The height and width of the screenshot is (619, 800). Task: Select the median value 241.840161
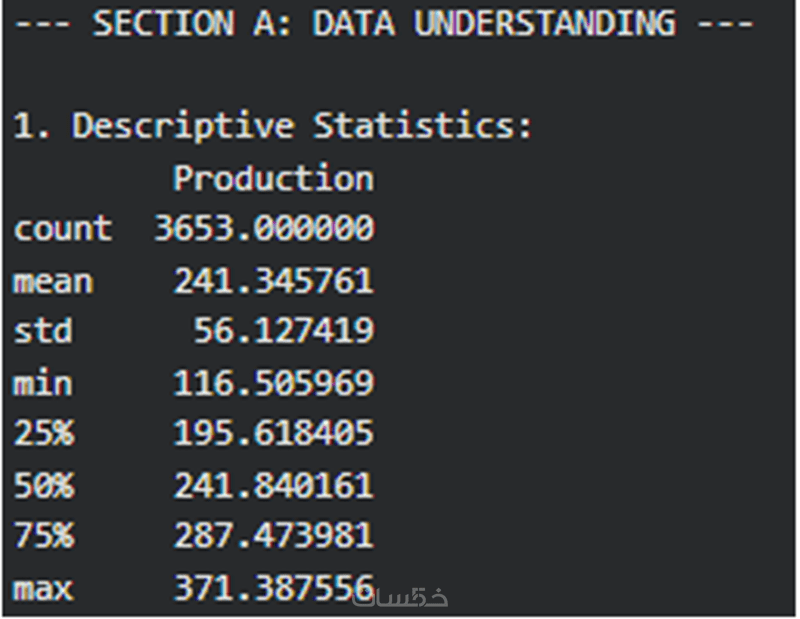coord(273,486)
